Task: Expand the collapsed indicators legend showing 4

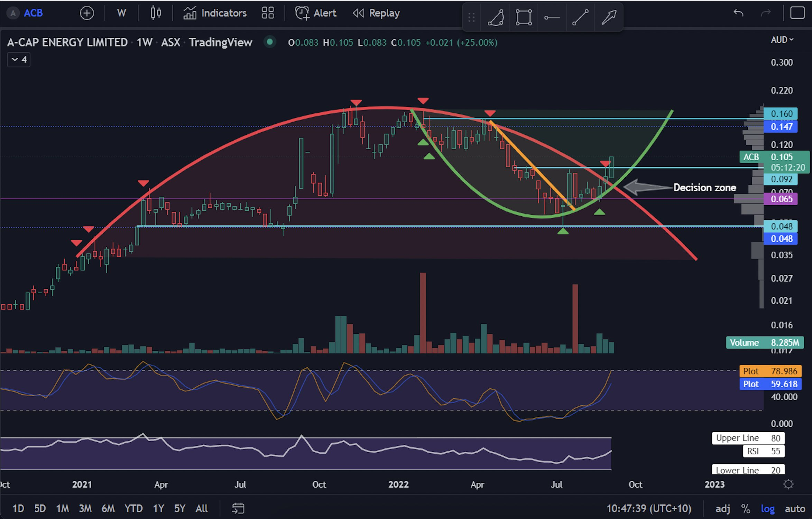Action: 19,59
